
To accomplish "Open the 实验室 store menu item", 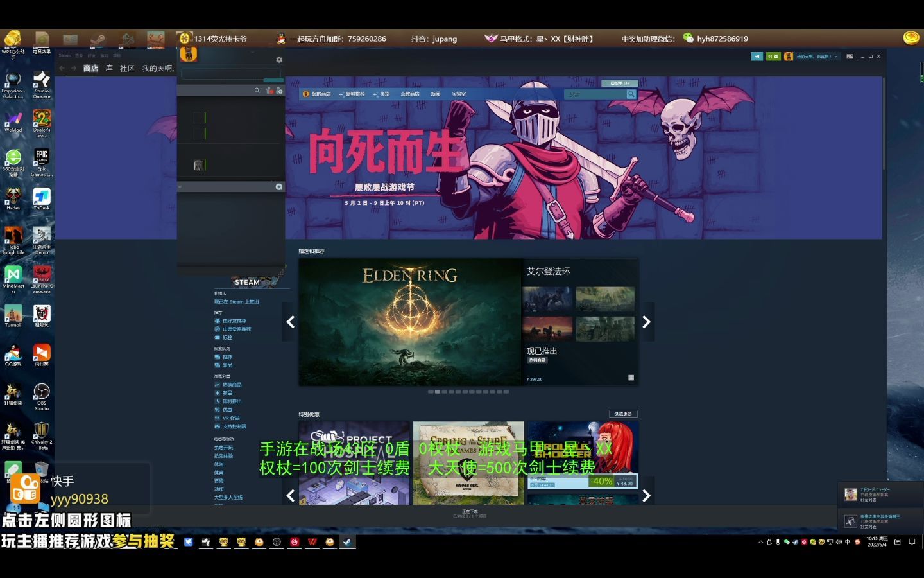I will (458, 94).
